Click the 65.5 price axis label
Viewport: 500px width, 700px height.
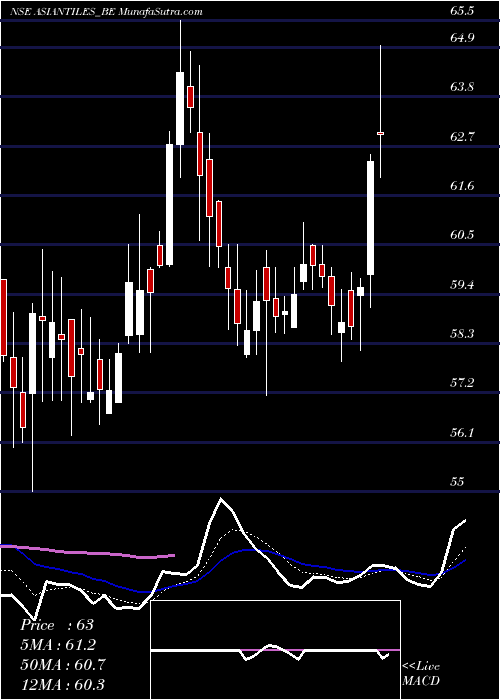click(x=462, y=11)
